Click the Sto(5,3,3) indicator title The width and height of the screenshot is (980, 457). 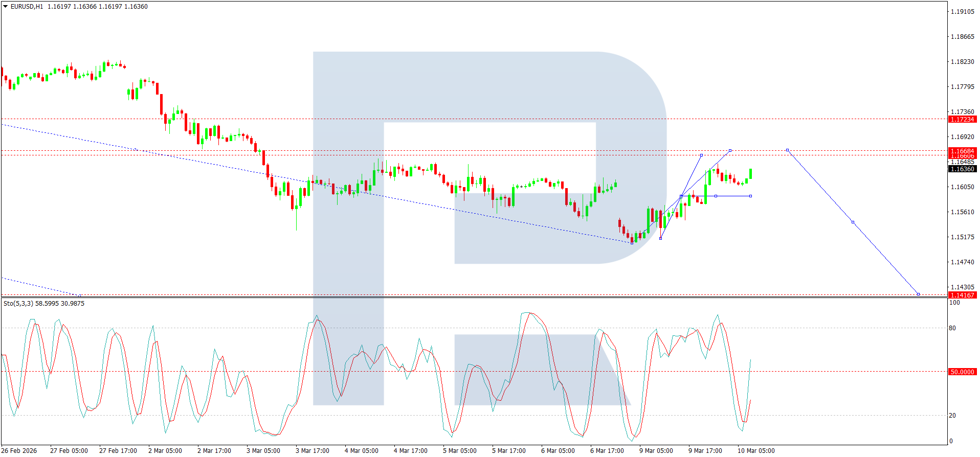click(x=18, y=303)
